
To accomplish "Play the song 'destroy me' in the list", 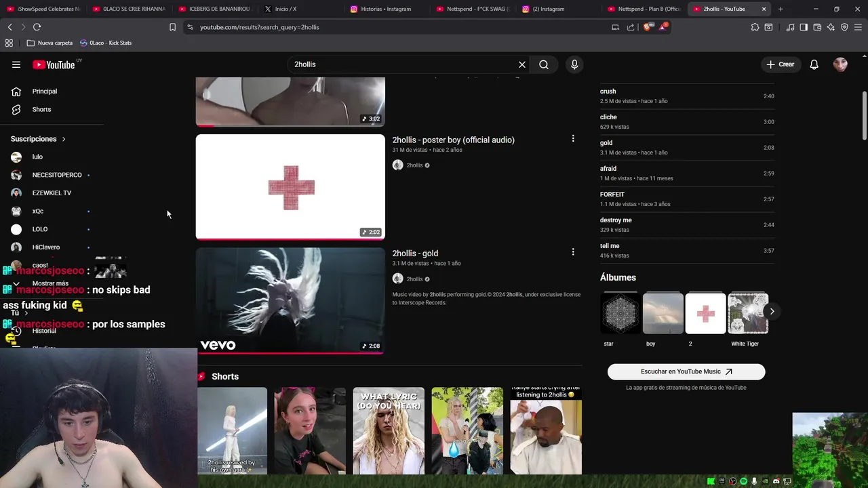I will pos(687,224).
